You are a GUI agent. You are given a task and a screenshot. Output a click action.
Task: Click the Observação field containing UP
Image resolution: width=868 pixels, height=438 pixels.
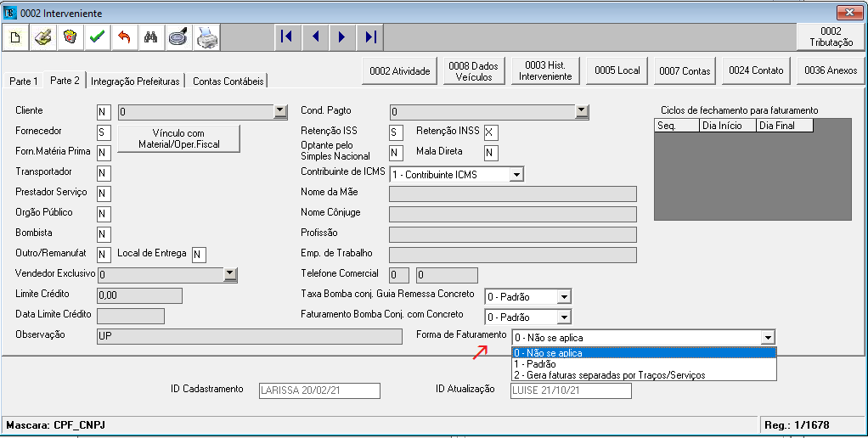pos(250,336)
